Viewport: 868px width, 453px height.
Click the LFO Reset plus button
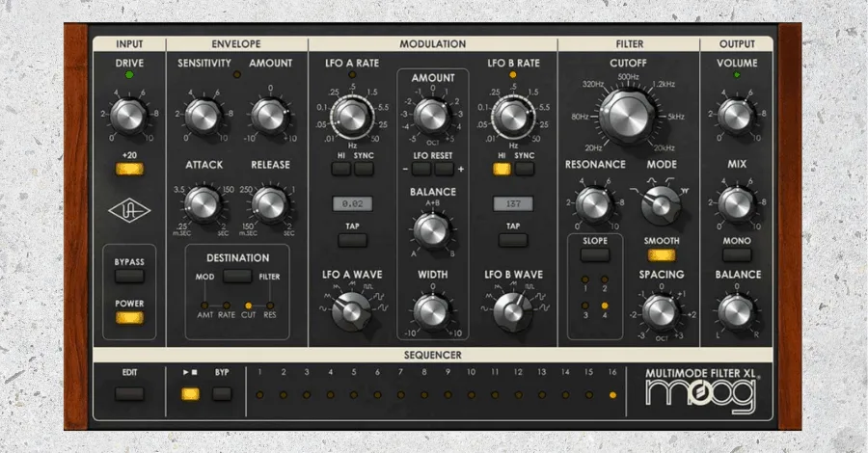pyautogui.click(x=444, y=169)
